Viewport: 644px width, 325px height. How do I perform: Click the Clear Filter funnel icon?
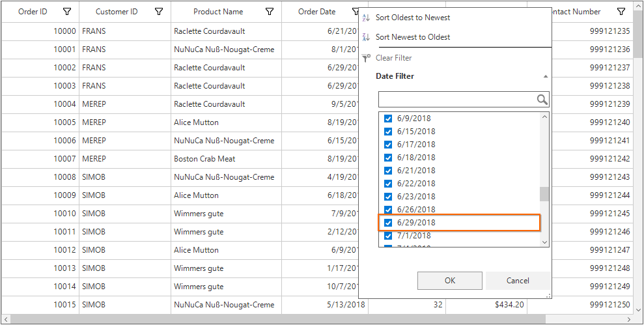click(x=366, y=58)
